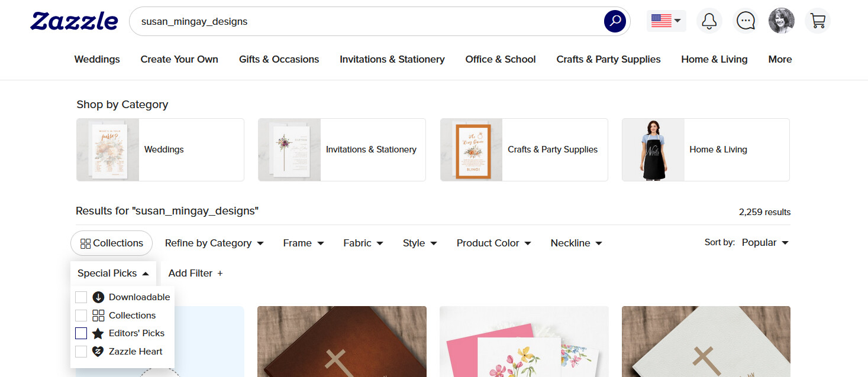Screen dimensions: 868x377
Task: Tick the Editors' Picks checkbox
Action: [81, 333]
